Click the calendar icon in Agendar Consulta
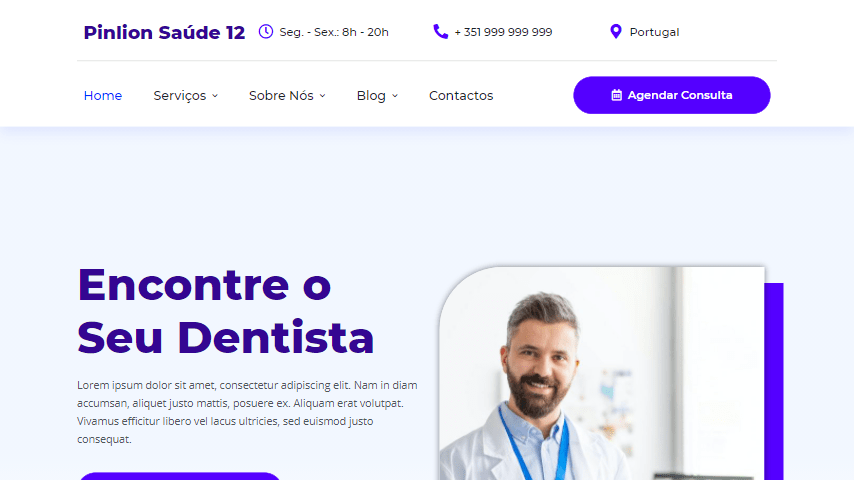 pos(616,95)
